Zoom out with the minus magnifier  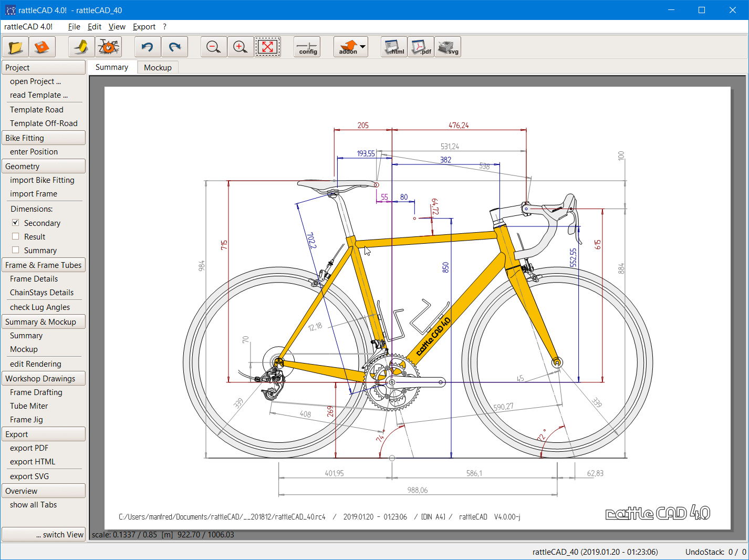pyautogui.click(x=214, y=47)
